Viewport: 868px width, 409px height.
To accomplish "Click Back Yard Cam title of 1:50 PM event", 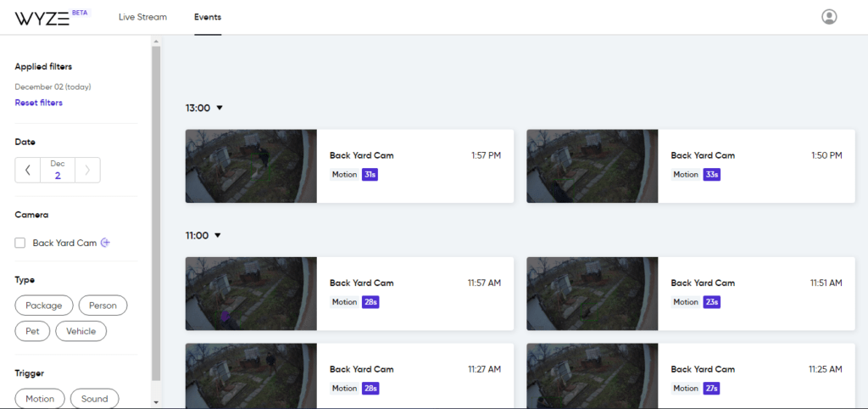I will pos(703,156).
